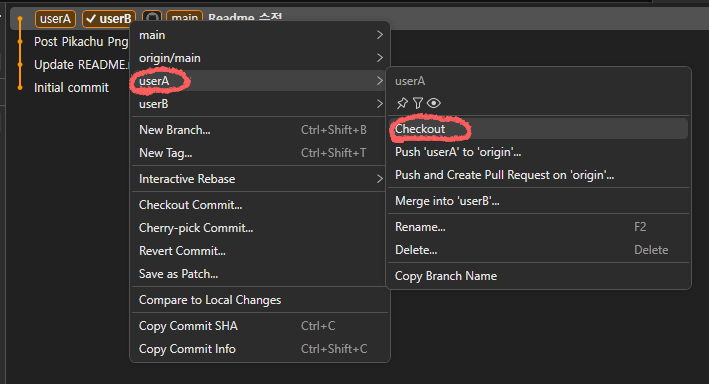Image resolution: width=709 pixels, height=384 pixels.
Task: Rename the userA branch
Action: (538, 227)
